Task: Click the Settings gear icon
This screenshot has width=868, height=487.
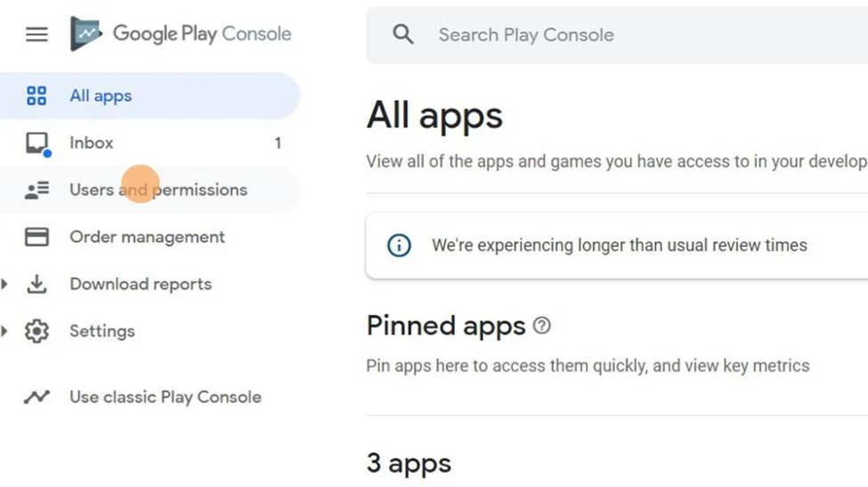Action: (37, 331)
